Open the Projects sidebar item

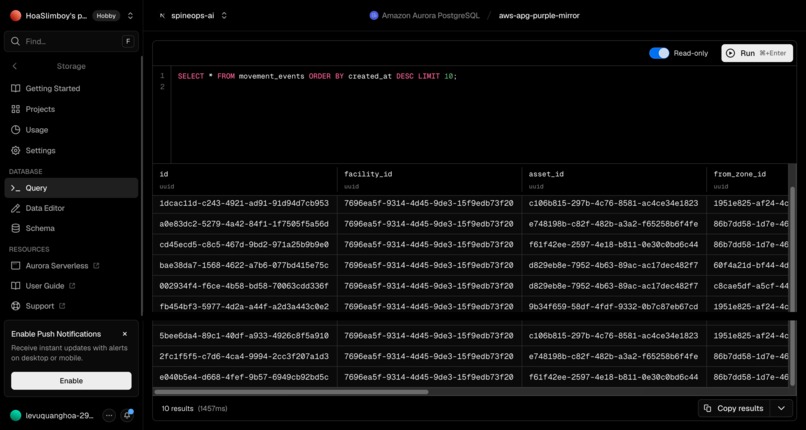pos(71,109)
